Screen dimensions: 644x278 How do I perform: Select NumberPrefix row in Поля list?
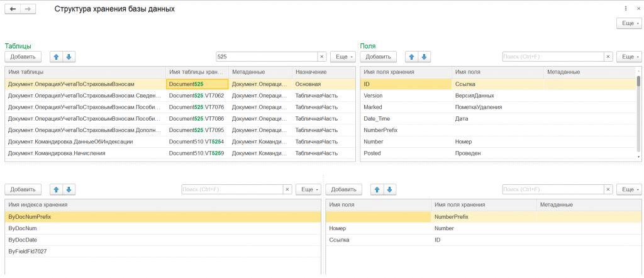pos(498,130)
